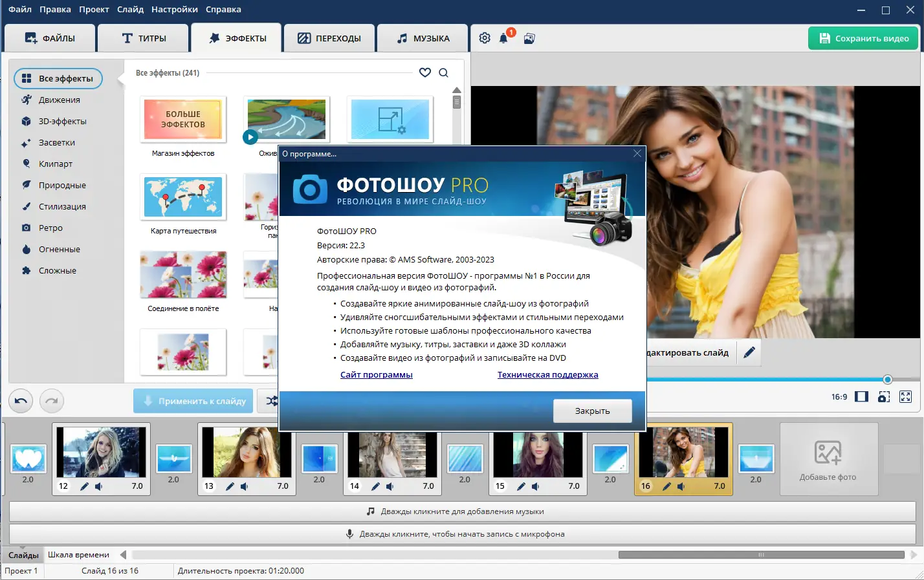Click the preview playback position slider handle
This screenshot has width=924, height=580.
coord(888,380)
